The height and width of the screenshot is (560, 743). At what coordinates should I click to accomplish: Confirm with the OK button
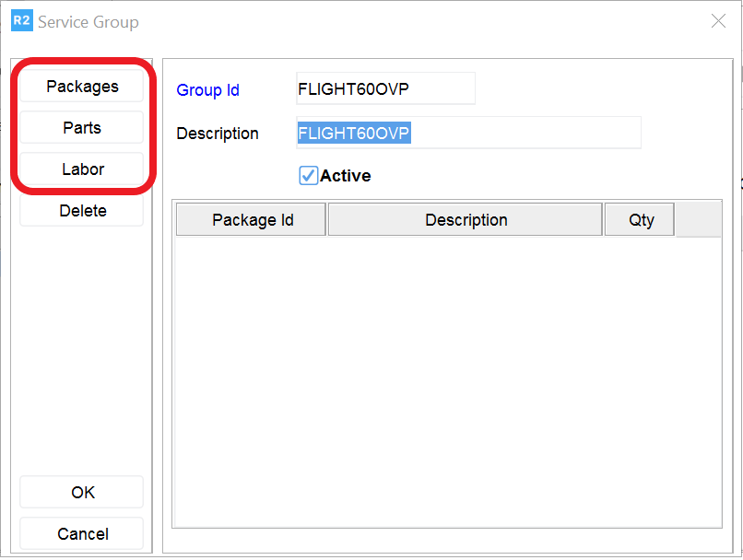82,493
